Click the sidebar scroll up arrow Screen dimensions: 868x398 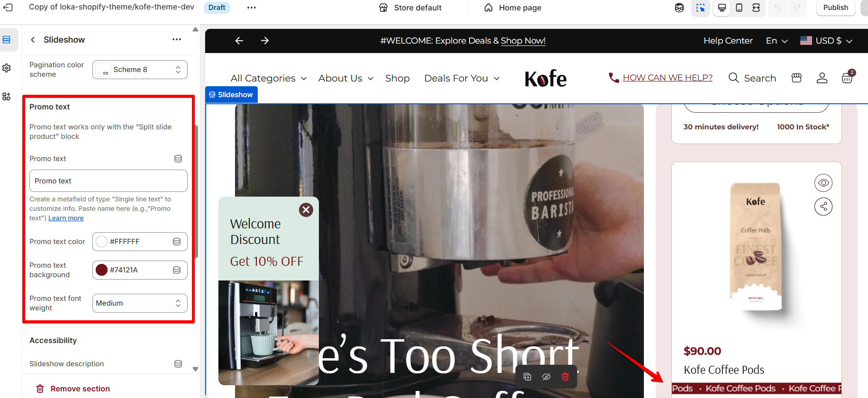[x=196, y=30]
